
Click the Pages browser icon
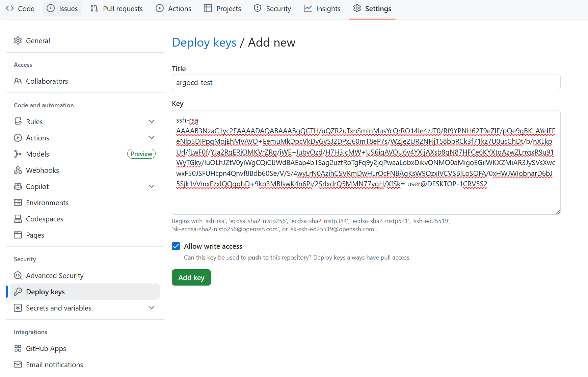18,235
